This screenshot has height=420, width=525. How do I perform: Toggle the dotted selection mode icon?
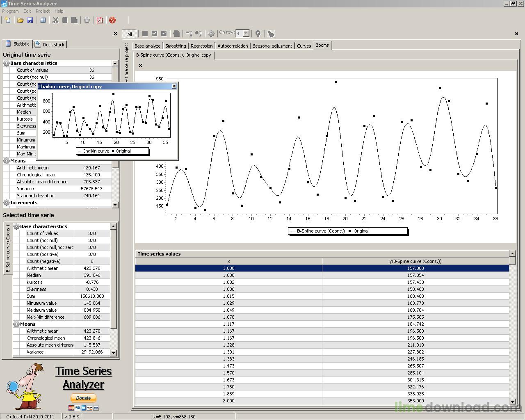tap(164, 33)
